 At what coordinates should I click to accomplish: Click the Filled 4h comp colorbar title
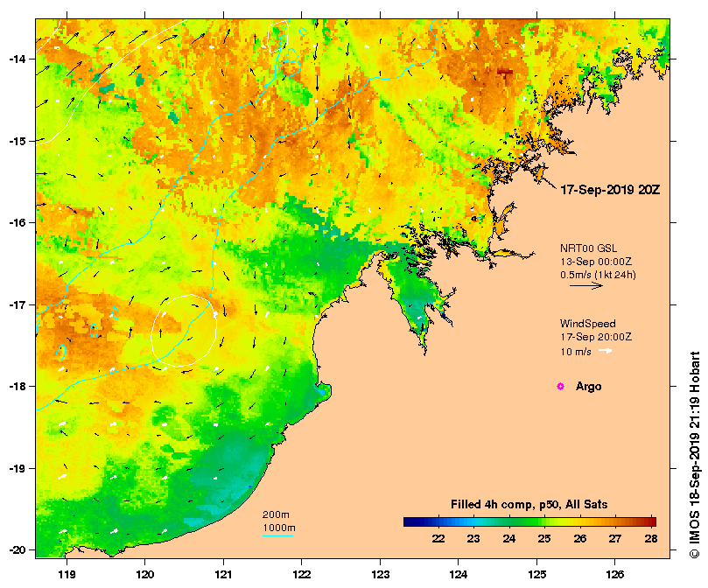[529, 504]
